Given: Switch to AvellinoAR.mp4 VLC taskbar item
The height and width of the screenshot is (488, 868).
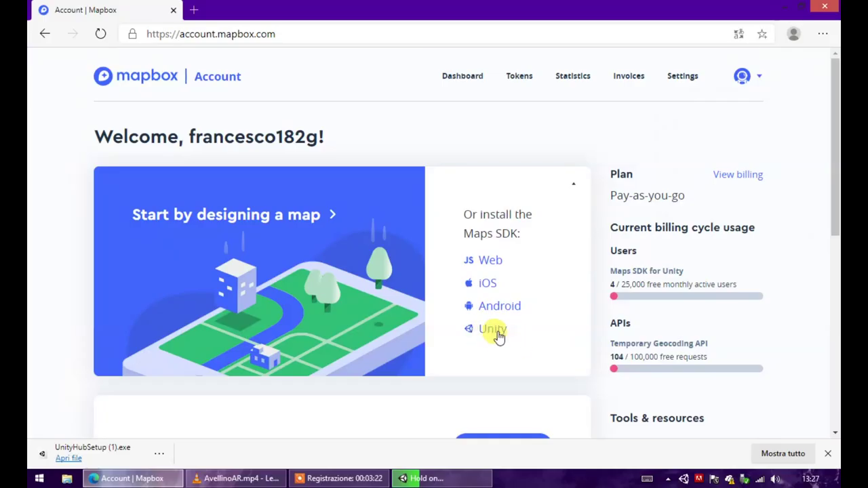Looking at the screenshot, I should 235,479.
